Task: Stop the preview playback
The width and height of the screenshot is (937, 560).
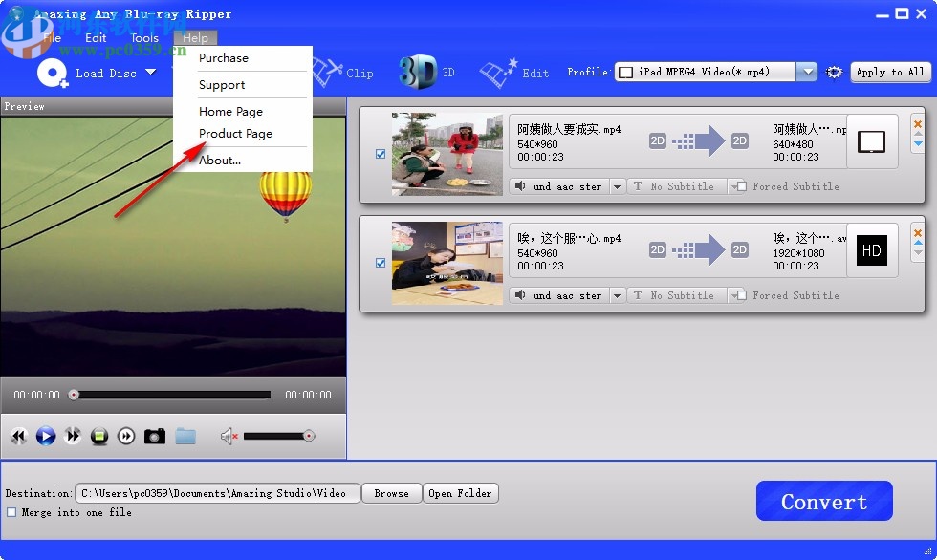Action: [x=99, y=436]
